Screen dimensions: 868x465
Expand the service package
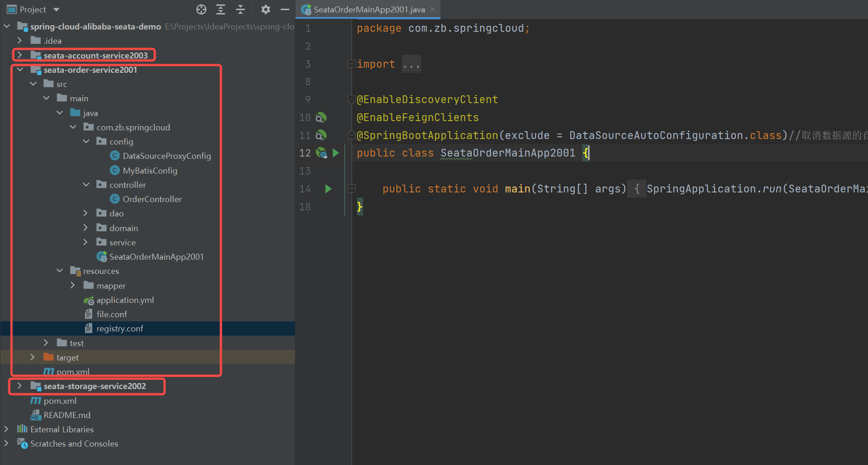(x=86, y=242)
